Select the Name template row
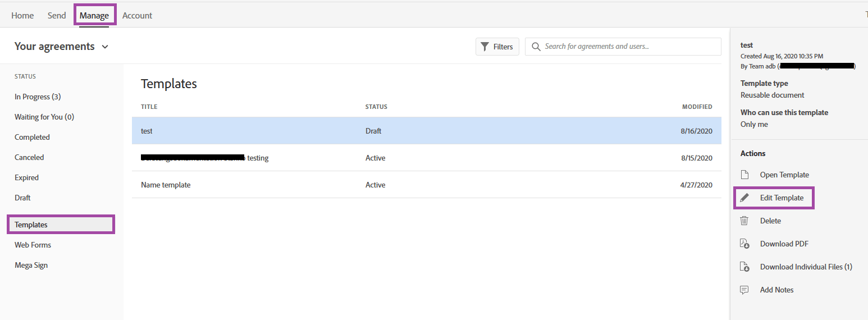 coord(427,185)
